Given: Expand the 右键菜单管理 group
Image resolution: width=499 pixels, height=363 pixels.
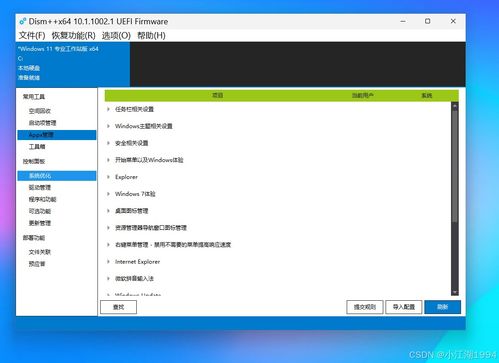Looking at the screenshot, I should pyautogui.click(x=108, y=245).
